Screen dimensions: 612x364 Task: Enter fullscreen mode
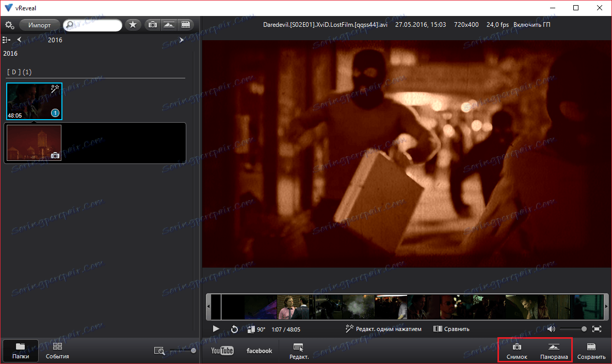pos(597,329)
